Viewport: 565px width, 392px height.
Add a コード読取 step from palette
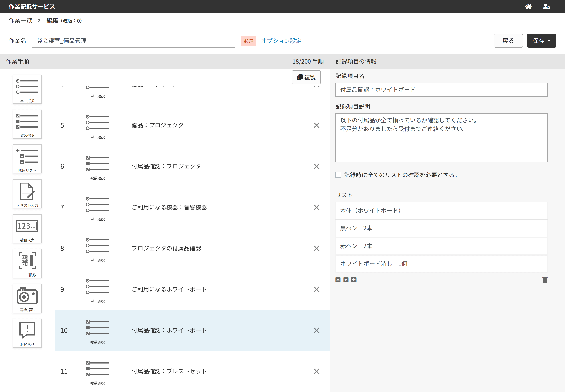click(x=27, y=264)
